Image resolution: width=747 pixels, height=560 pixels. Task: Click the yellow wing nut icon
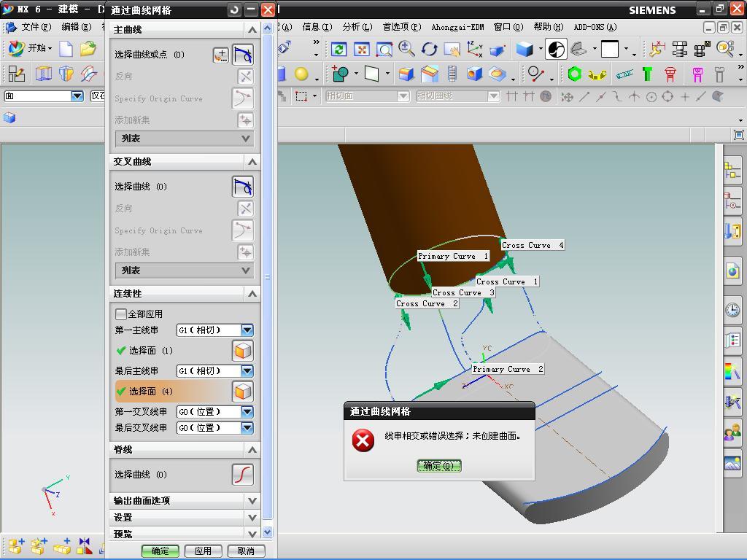(597, 74)
